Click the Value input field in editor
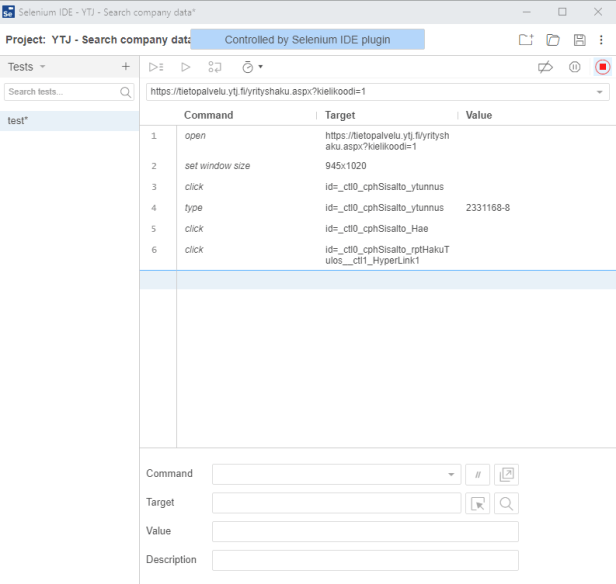This screenshot has height=584, width=616. point(365,531)
